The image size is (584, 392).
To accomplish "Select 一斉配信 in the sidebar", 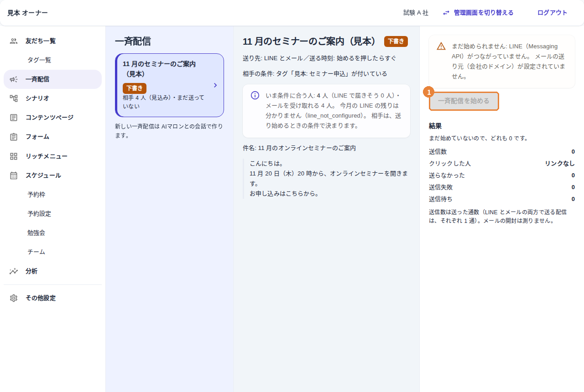I will tap(52, 79).
